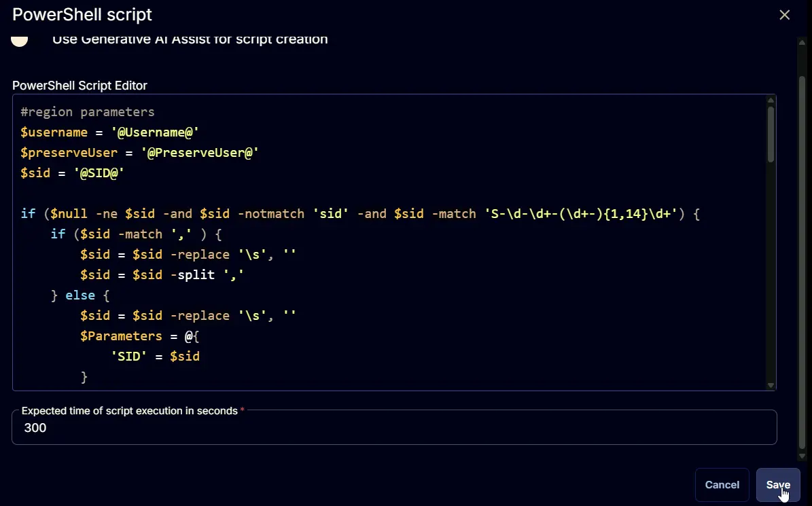Click script editor scroll up arrow
The image size is (812, 506).
coord(771,100)
